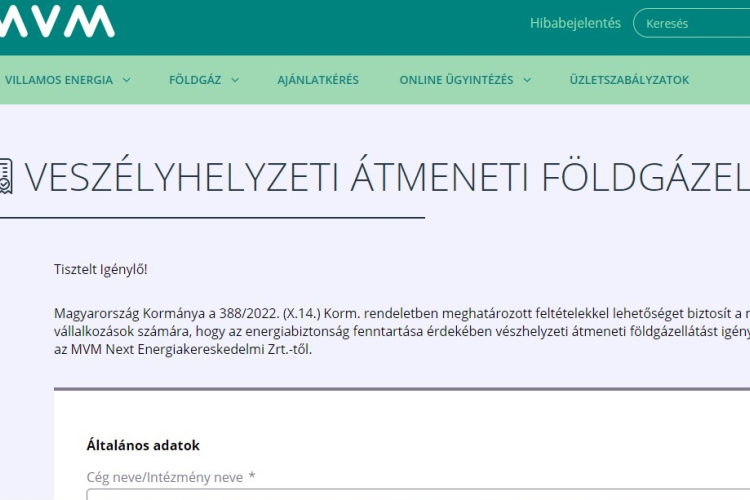
Task: Open the Online ügyintézés menu
Action: tap(456, 80)
